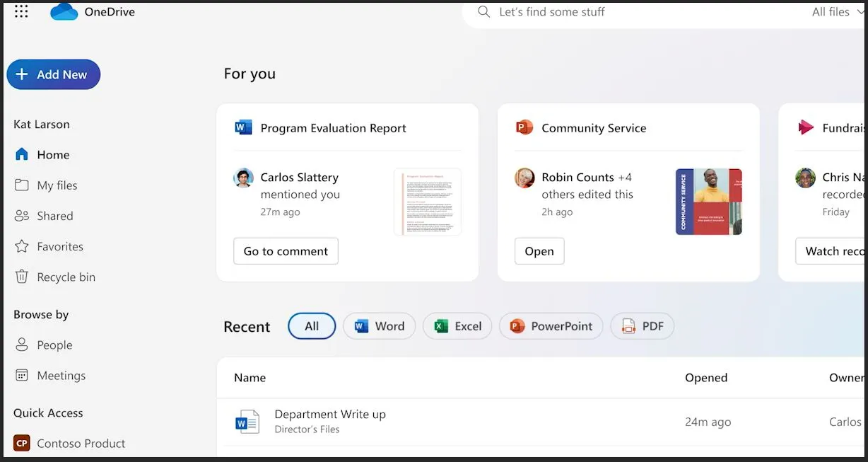Sort by the Opened column header
Image resolution: width=868 pixels, height=462 pixels.
point(706,378)
